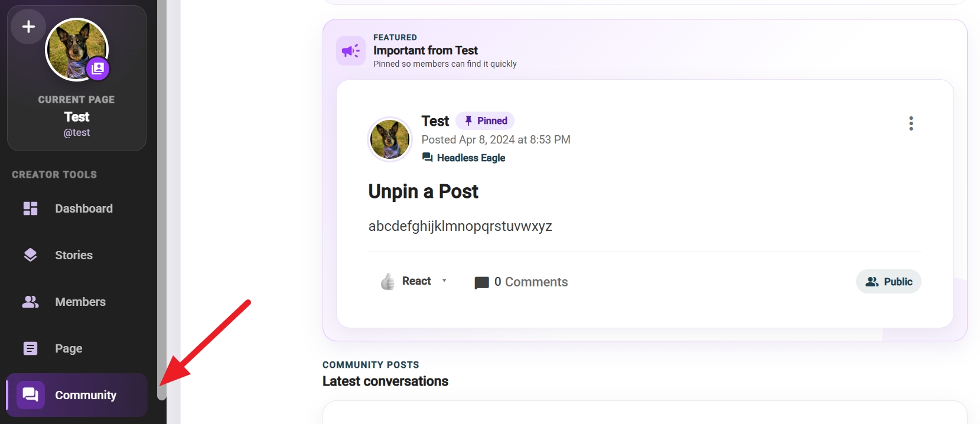
Task: Click the Dashboard grid icon
Action: [x=30, y=208]
